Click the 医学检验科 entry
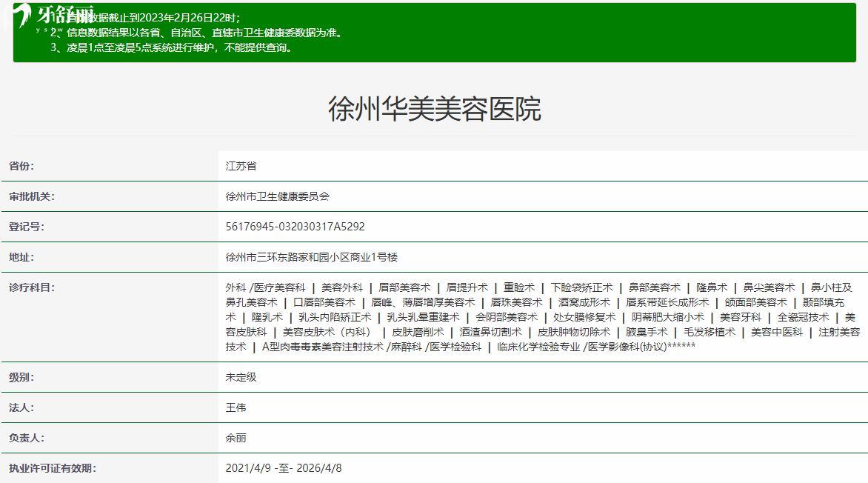This screenshot has width=868, height=483. point(455,347)
